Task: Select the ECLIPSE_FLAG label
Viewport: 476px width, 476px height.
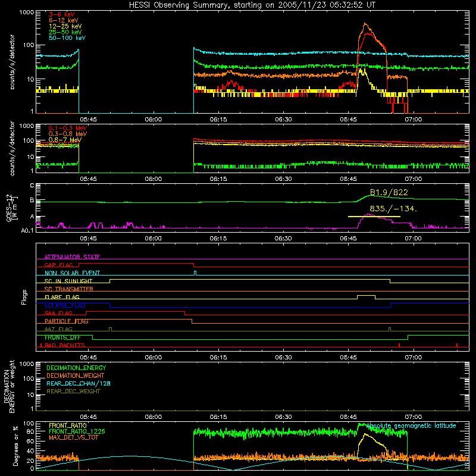Action: [x=65, y=305]
